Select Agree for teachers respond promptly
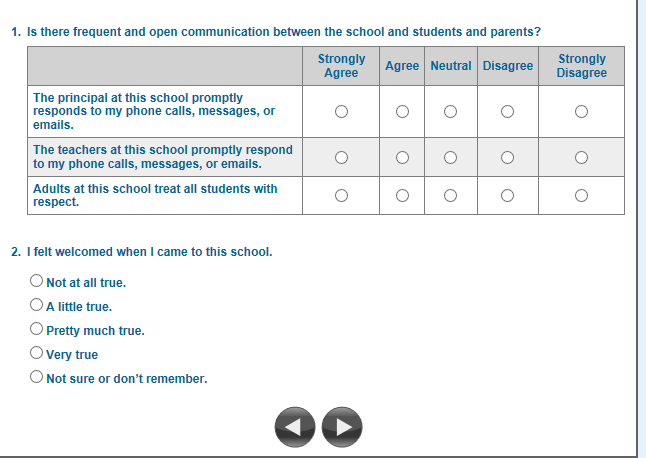 pyautogui.click(x=402, y=157)
